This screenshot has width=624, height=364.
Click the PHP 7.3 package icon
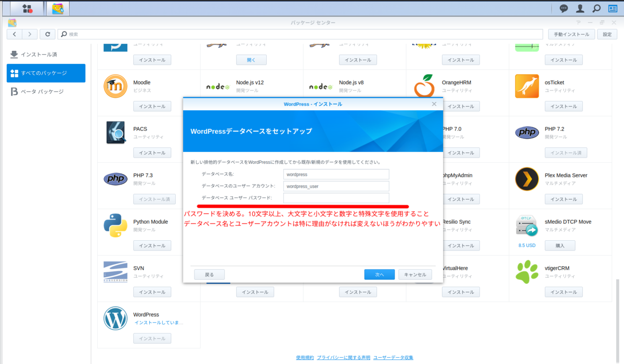coord(115,179)
